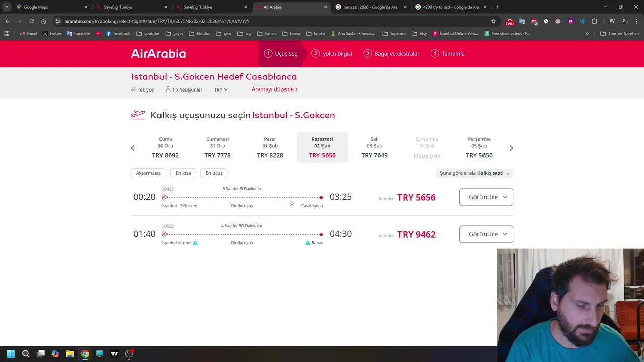Open the red YouTube icon bookmark
The image size is (644, 362).
(98, 34)
